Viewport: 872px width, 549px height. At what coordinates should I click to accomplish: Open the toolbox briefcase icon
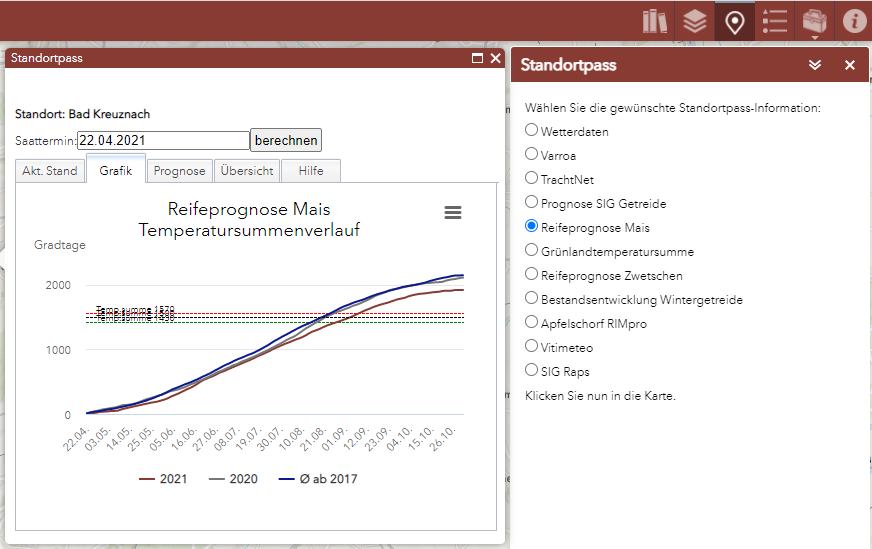click(815, 22)
